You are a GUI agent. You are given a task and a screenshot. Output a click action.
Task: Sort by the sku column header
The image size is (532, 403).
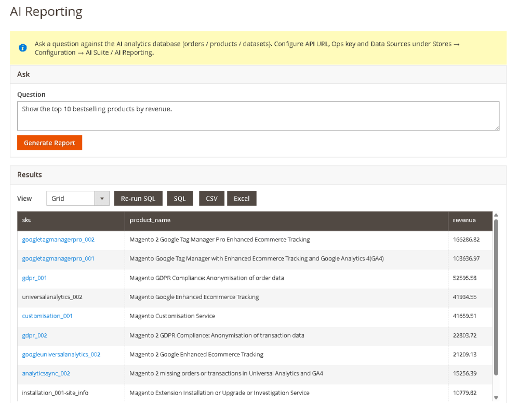coord(71,220)
